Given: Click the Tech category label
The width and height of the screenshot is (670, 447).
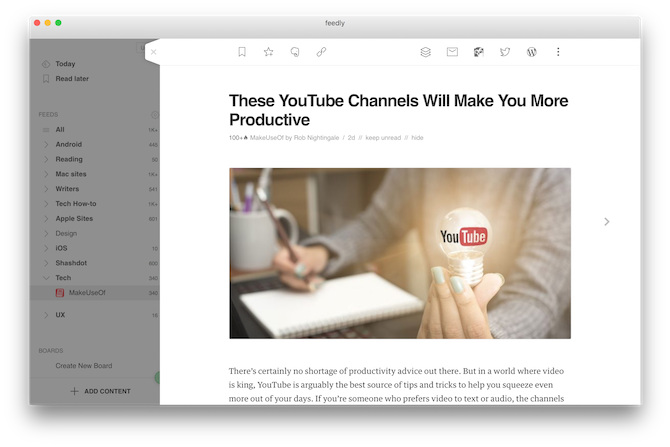Looking at the screenshot, I should click(x=63, y=278).
